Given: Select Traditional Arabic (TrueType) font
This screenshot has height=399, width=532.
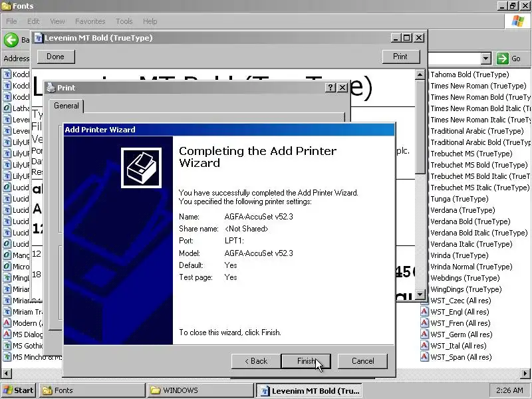Looking at the screenshot, I should [477, 131].
